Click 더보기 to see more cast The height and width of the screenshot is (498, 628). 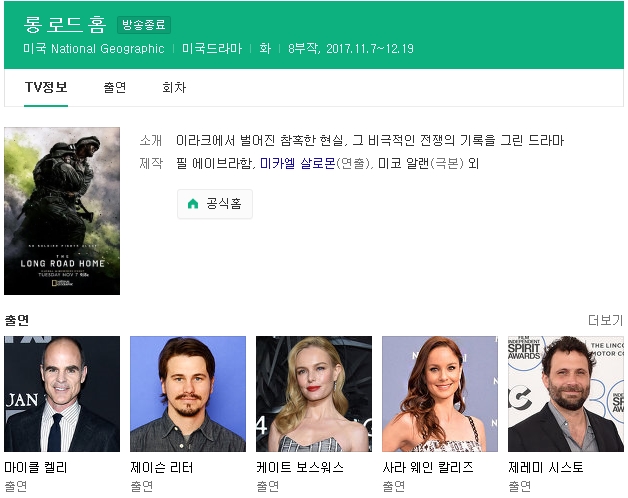(606, 320)
